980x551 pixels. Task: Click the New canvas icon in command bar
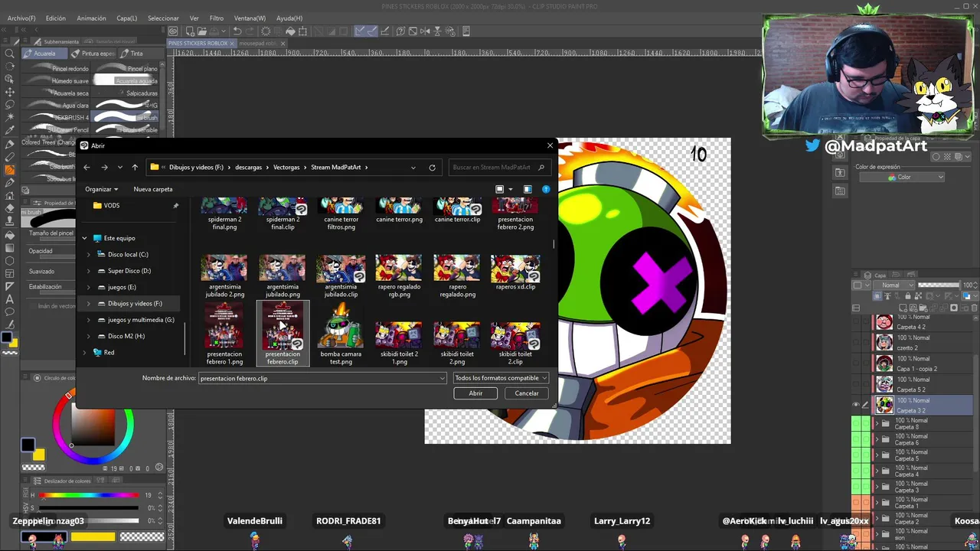[x=189, y=31]
